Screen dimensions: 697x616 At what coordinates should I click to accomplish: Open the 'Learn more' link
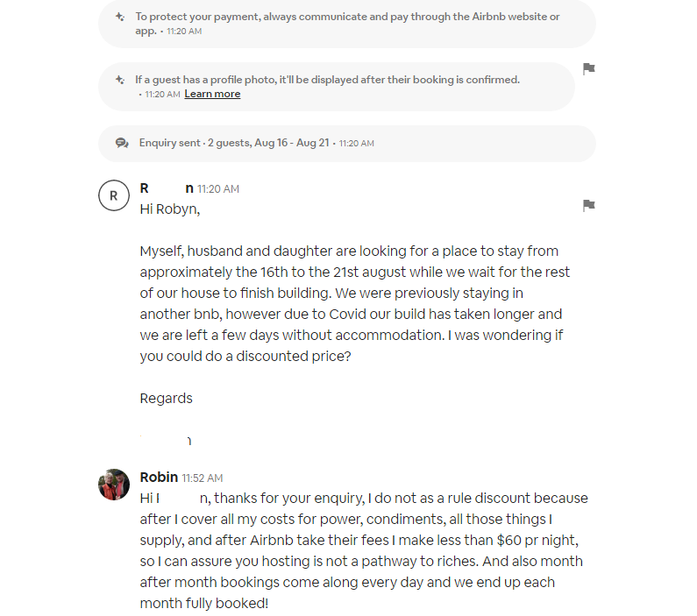pos(212,94)
